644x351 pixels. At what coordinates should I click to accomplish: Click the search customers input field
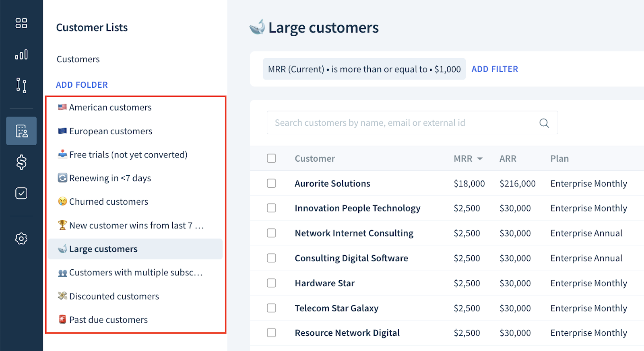pos(412,123)
